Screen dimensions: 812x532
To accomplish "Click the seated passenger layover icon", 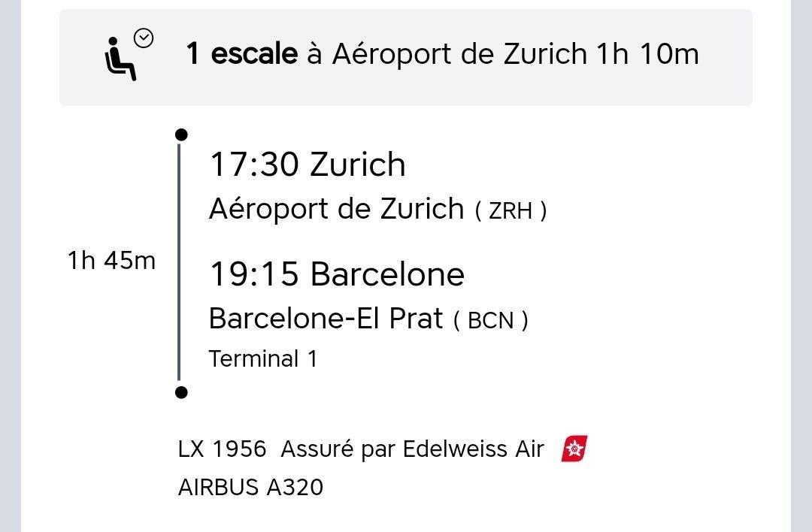I will pyautogui.click(x=120, y=62).
